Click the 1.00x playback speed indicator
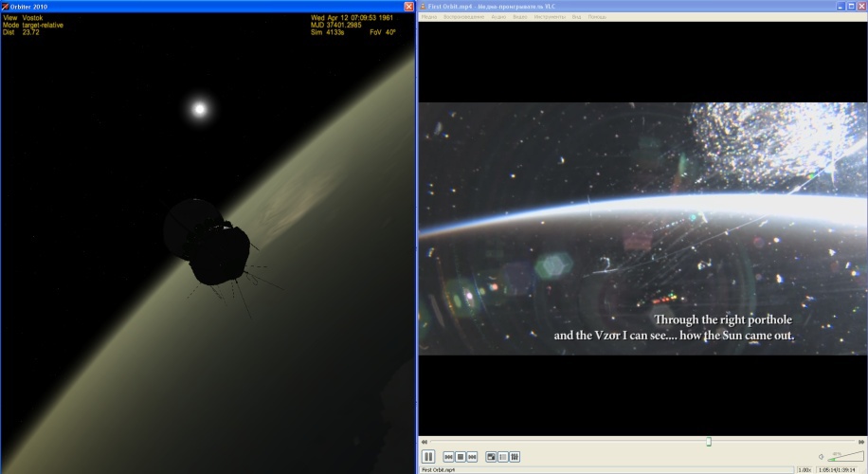This screenshot has width=868, height=474. point(805,470)
